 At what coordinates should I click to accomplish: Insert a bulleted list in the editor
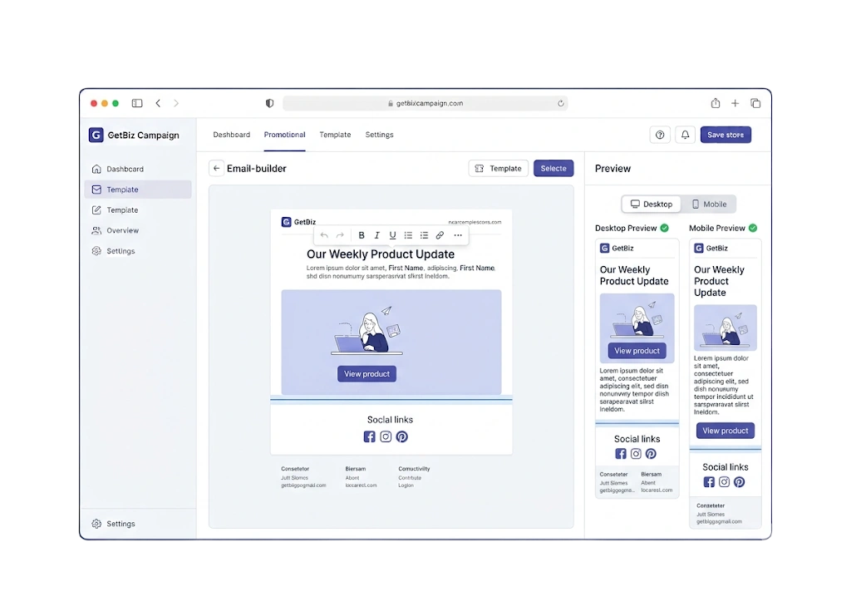tap(408, 235)
